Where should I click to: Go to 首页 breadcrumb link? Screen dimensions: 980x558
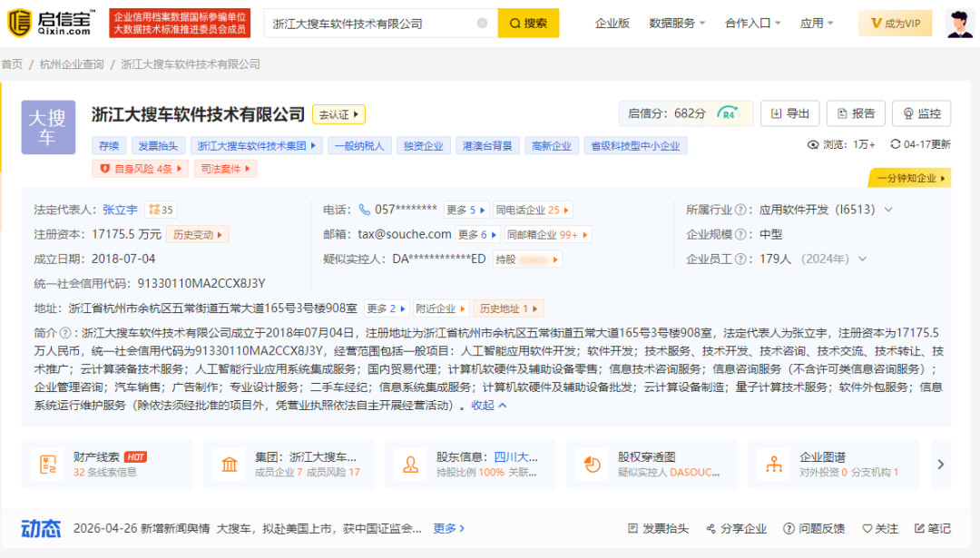[x=12, y=64]
